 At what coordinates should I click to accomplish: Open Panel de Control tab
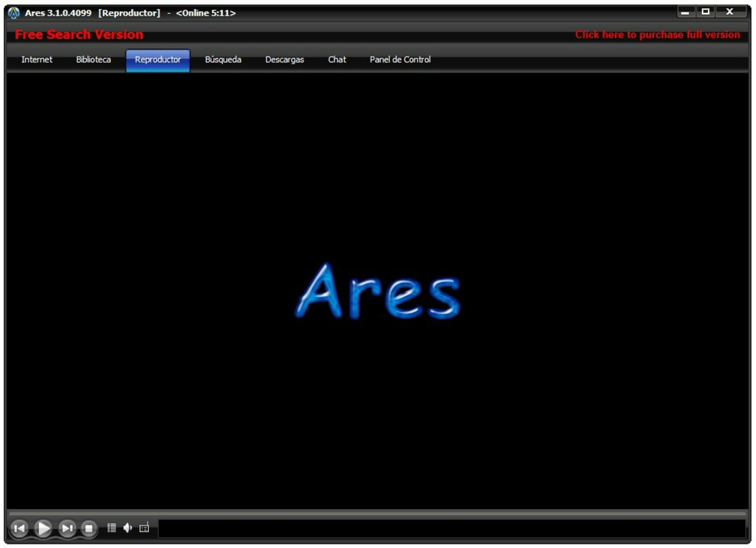click(400, 60)
